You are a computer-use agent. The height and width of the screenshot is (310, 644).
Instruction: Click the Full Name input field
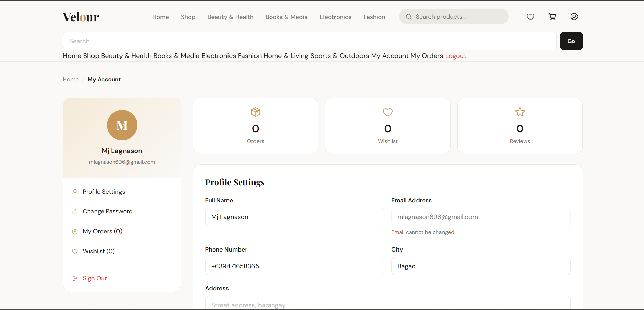point(295,217)
